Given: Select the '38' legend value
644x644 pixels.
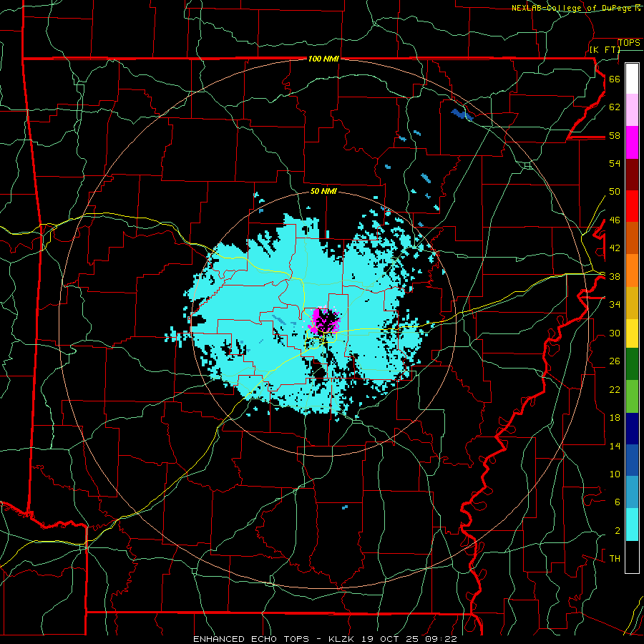Looking at the screenshot, I should point(615,277).
